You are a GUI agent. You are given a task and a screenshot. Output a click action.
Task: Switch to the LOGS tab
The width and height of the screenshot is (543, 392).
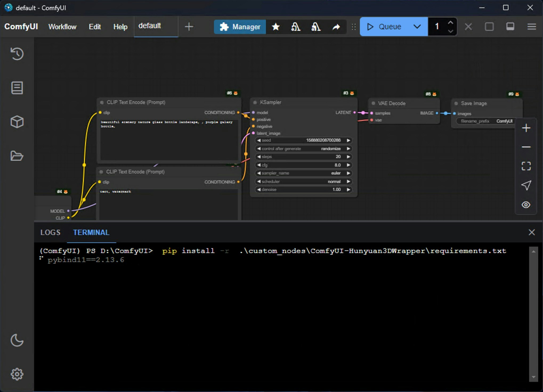pyautogui.click(x=50, y=232)
